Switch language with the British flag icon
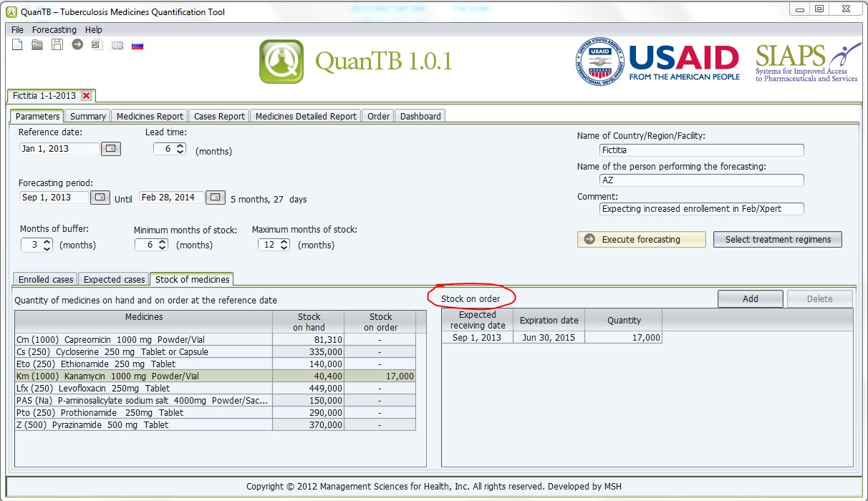 [117, 45]
